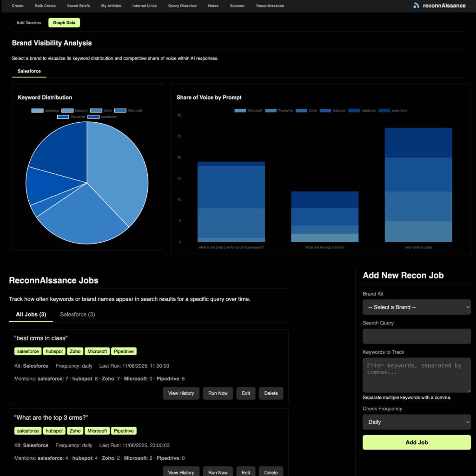
Task: Navigate to My Articles
Action: coord(111,6)
